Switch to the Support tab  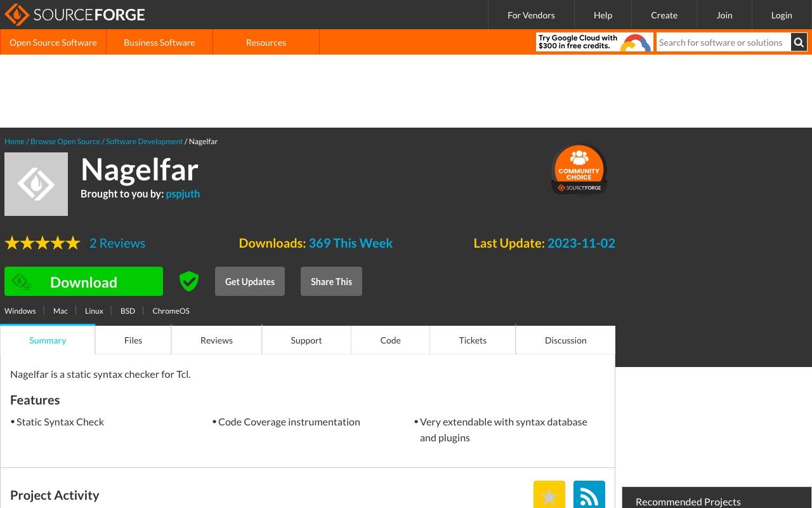306,340
